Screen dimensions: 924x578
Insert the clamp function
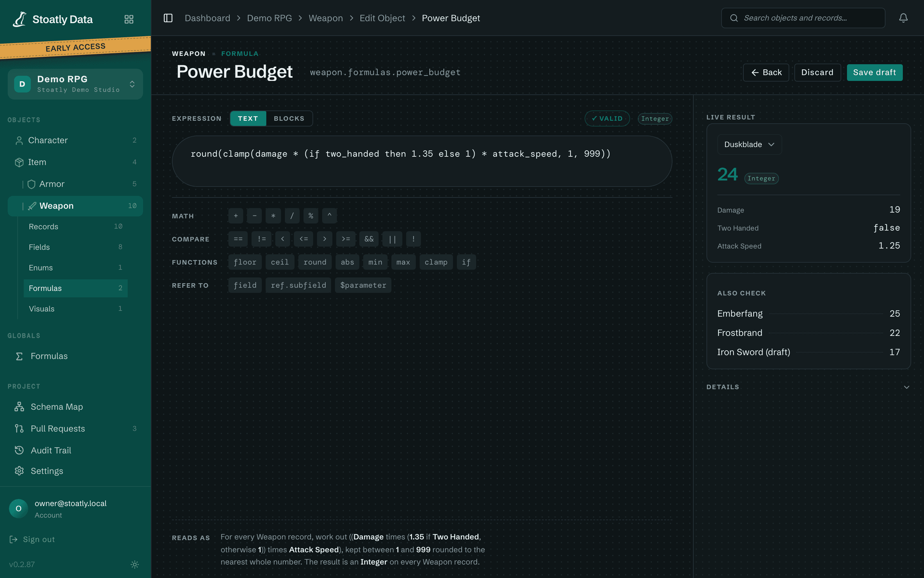click(436, 262)
